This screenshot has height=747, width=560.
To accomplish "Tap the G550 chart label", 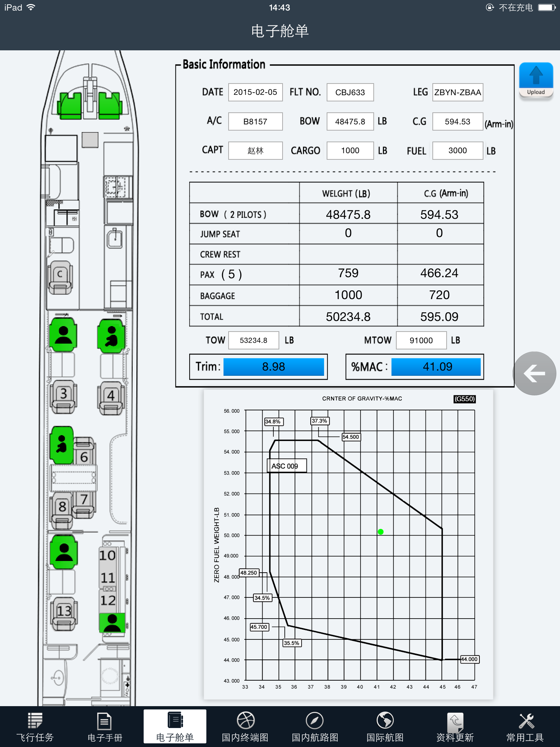I will tap(464, 399).
